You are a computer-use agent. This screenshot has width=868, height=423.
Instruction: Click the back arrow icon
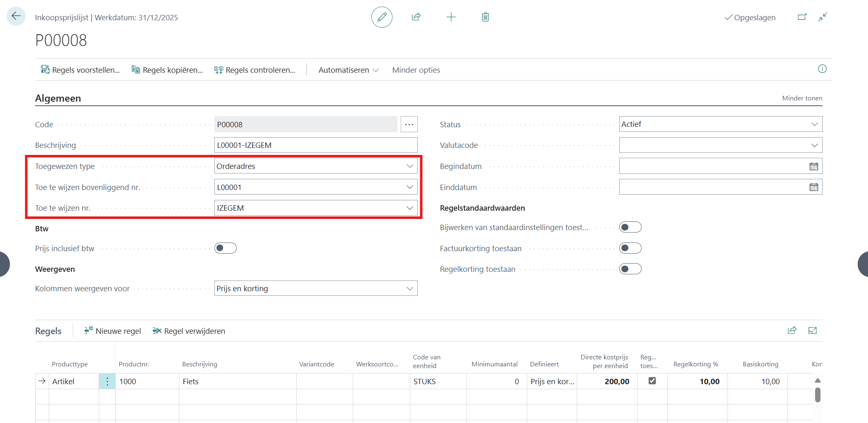coord(16,17)
